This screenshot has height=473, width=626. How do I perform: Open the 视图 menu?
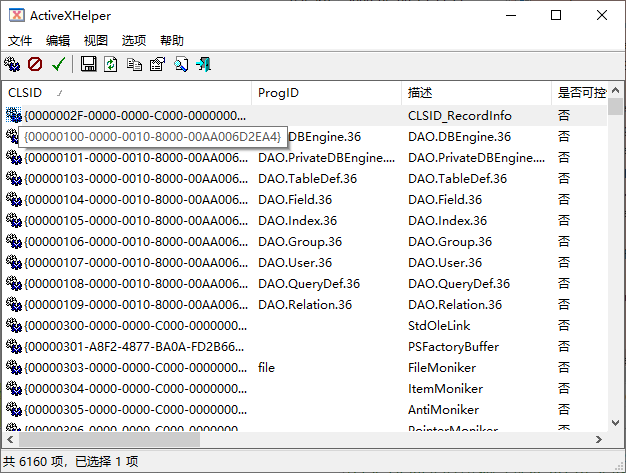point(96,40)
